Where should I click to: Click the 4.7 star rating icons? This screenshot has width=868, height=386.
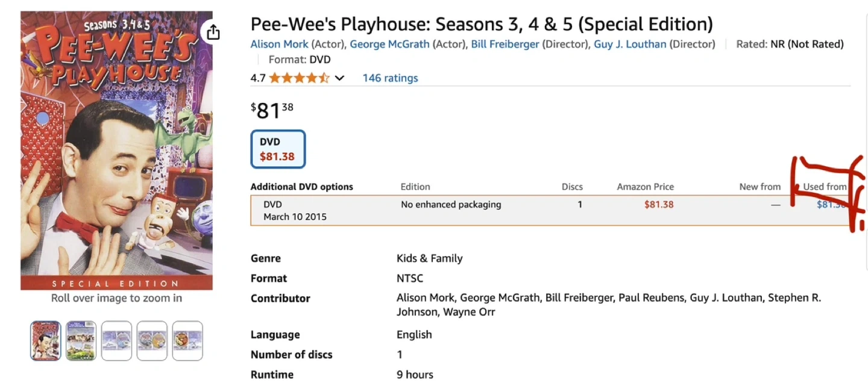coord(299,78)
